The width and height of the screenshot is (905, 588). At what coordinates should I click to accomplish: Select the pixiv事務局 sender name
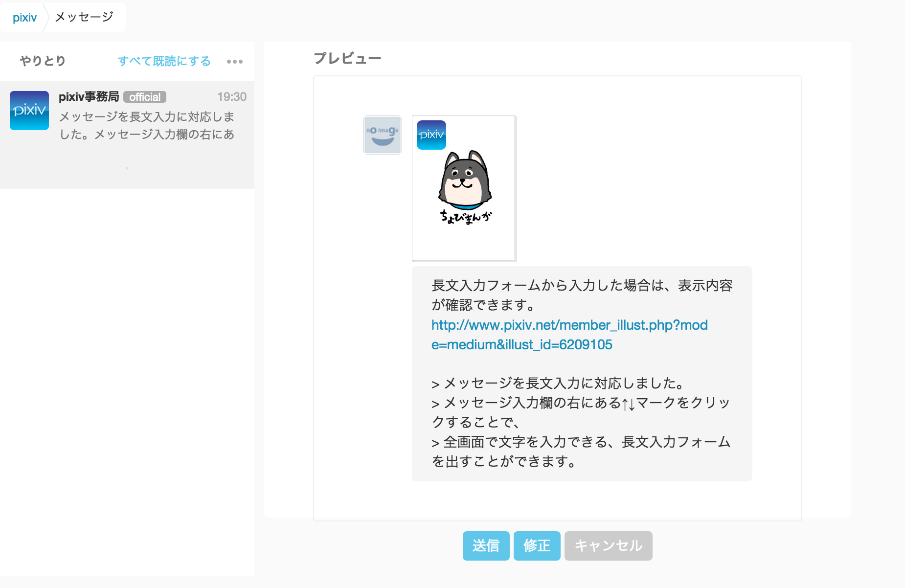pyautogui.click(x=89, y=97)
